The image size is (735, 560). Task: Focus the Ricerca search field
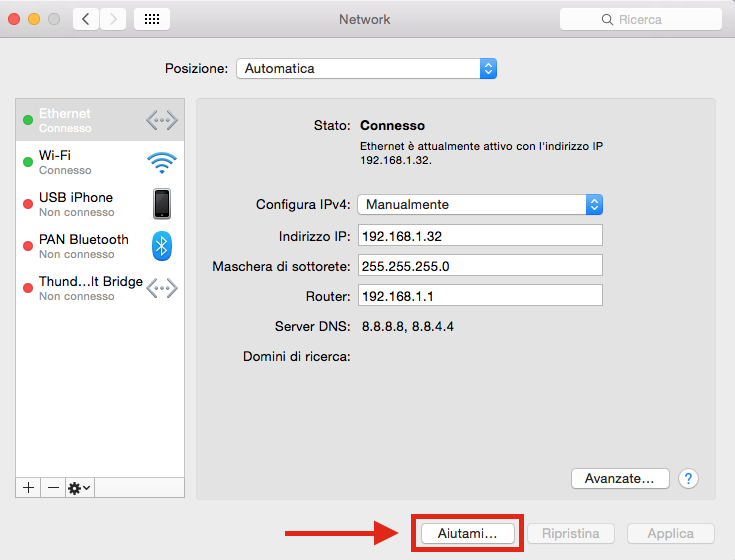click(x=641, y=19)
